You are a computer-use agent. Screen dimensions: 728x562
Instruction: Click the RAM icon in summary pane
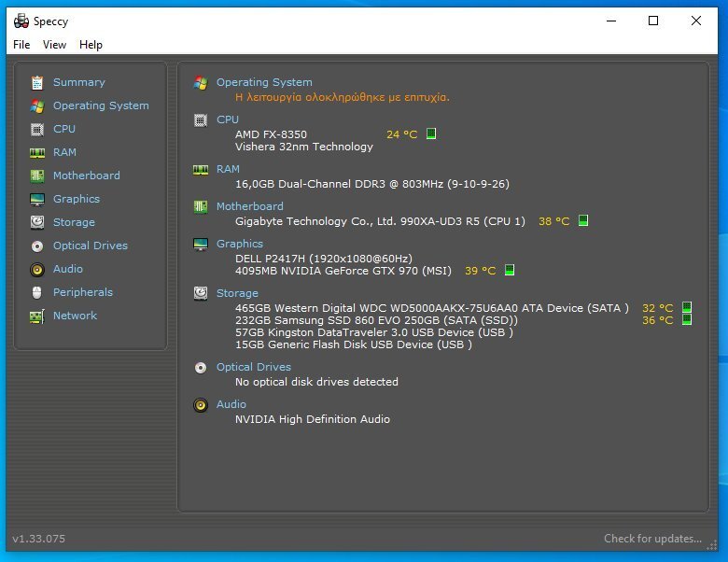[201, 170]
